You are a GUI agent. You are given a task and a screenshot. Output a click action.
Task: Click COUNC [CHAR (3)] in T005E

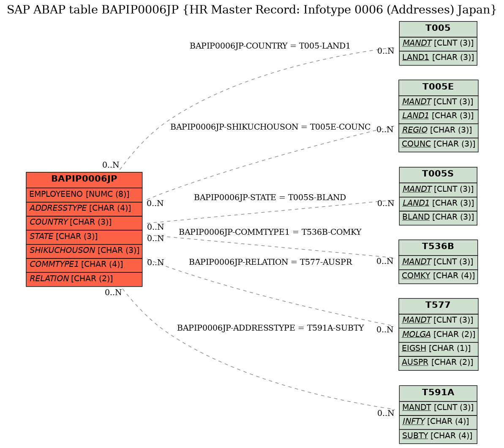pos(438,144)
